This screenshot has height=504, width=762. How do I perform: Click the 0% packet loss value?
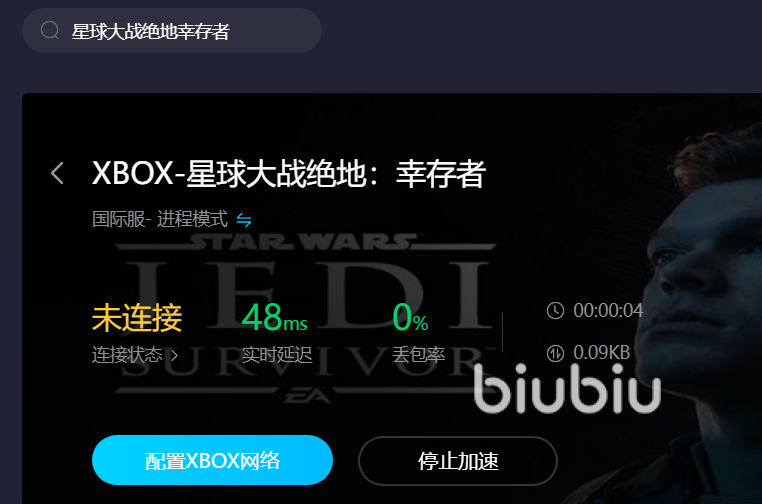(410, 317)
